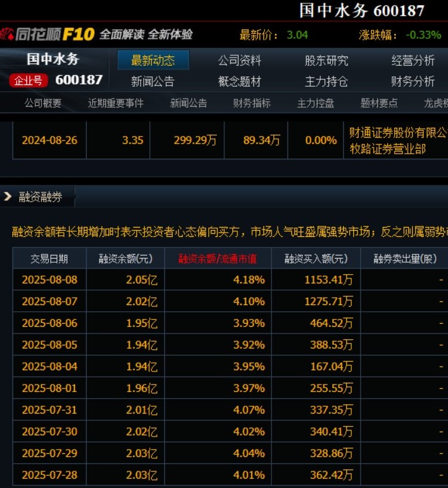Jump to 财务指标 section

(x=252, y=103)
